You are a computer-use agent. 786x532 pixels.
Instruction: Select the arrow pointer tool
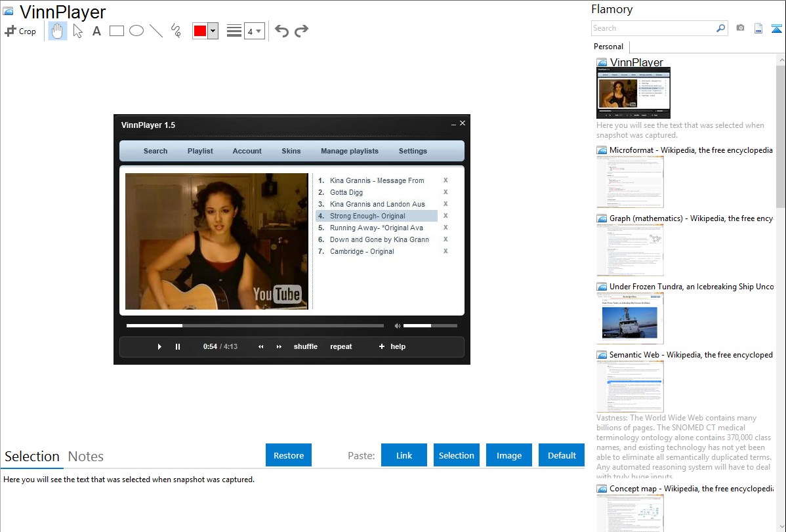(x=78, y=31)
